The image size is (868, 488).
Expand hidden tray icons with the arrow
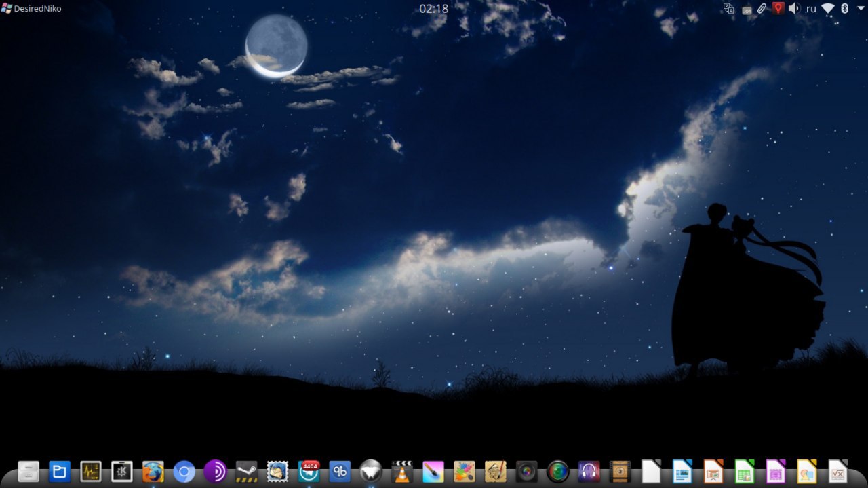[860, 8]
